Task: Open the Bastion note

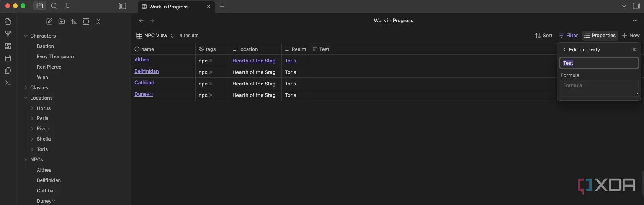Action: click(x=45, y=46)
